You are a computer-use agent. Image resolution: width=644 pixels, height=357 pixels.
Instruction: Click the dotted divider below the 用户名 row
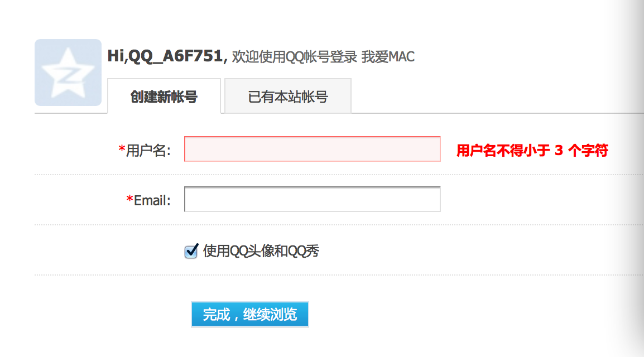click(335, 175)
